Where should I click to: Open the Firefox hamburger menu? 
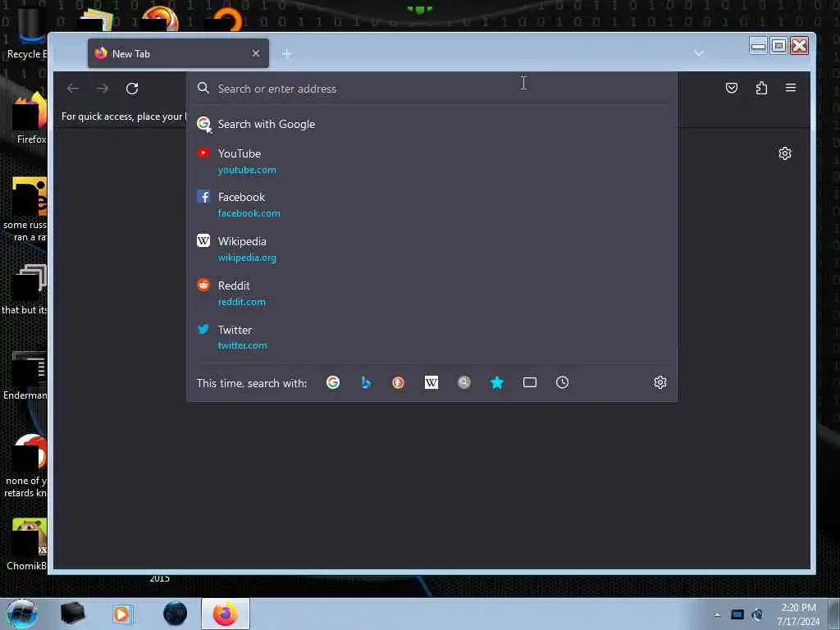791,88
